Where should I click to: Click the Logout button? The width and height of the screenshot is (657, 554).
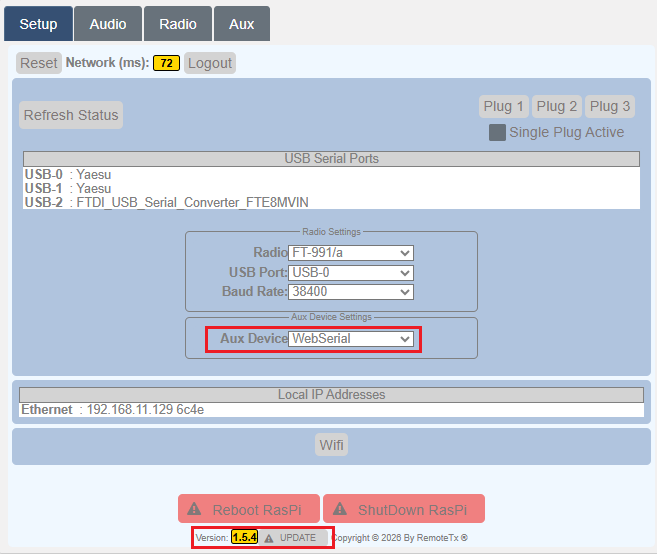tap(210, 63)
